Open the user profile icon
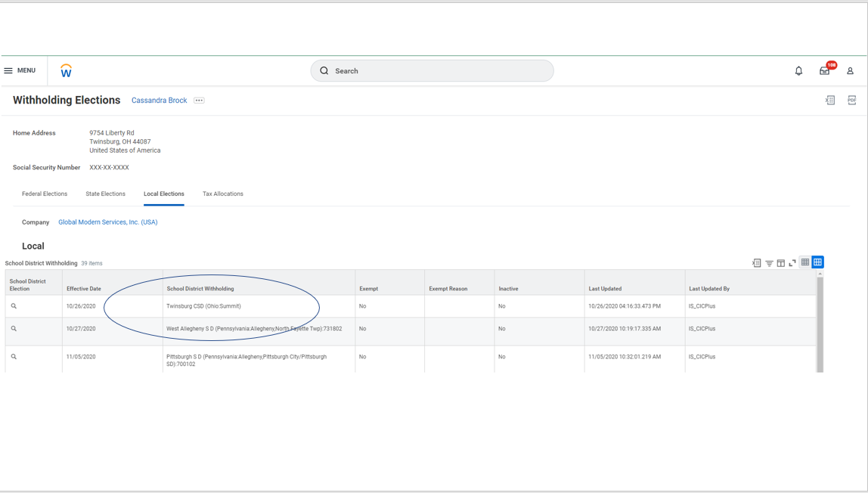The height and width of the screenshot is (493, 868). (x=850, y=70)
